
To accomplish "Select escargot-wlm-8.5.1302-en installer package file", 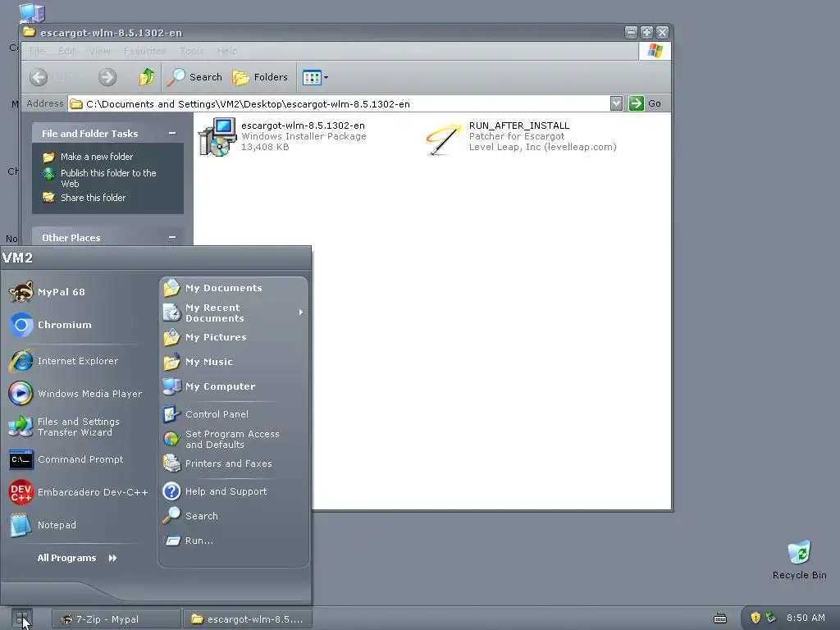I will [282, 137].
